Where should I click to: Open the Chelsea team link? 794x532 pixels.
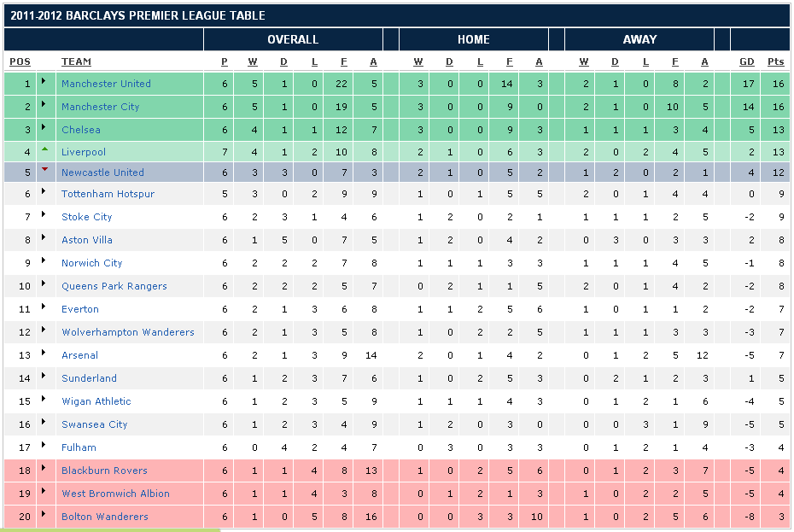pyautogui.click(x=80, y=130)
